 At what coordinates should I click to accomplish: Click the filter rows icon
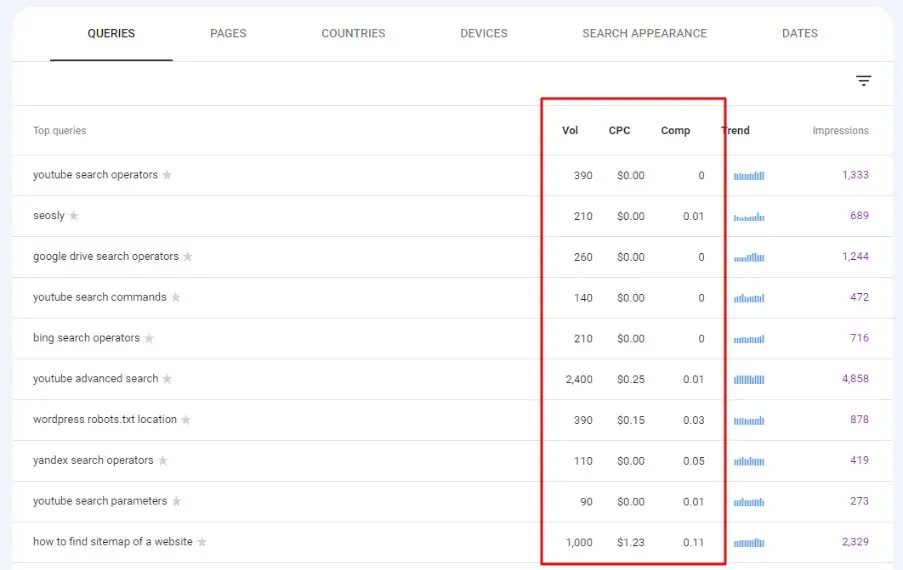pos(864,81)
